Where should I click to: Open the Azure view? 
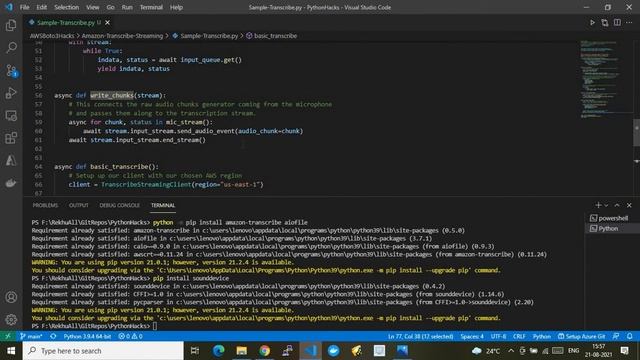coord(11,160)
